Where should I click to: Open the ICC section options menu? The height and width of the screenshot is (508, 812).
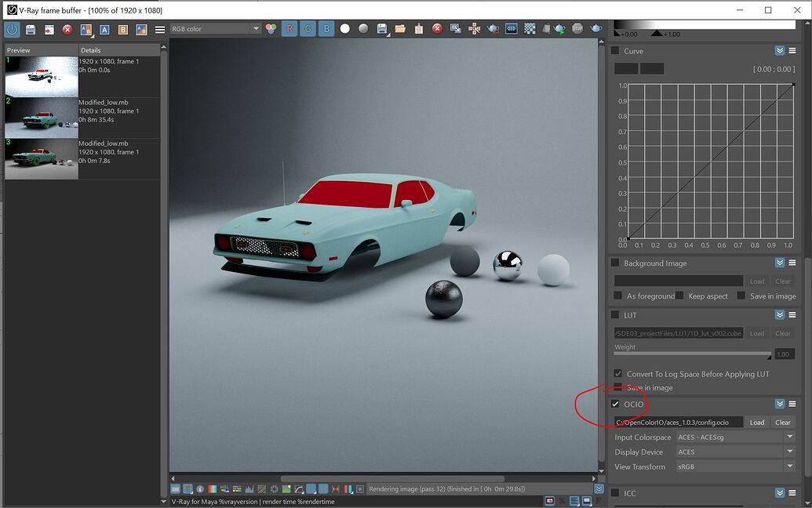click(792, 493)
